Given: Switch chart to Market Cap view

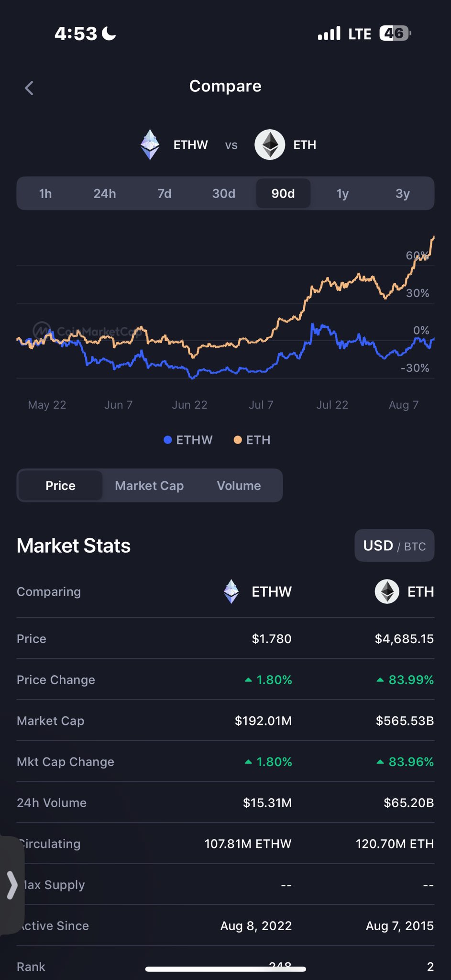Looking at the screenshot, I should coord(149,486).
